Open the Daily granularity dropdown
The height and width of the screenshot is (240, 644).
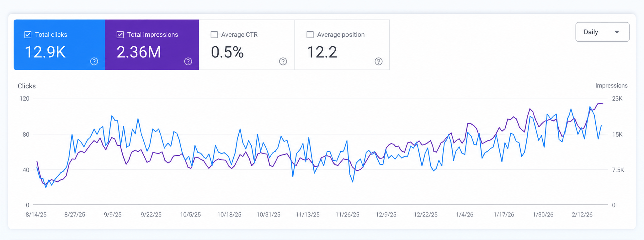[x=602, y=32]
